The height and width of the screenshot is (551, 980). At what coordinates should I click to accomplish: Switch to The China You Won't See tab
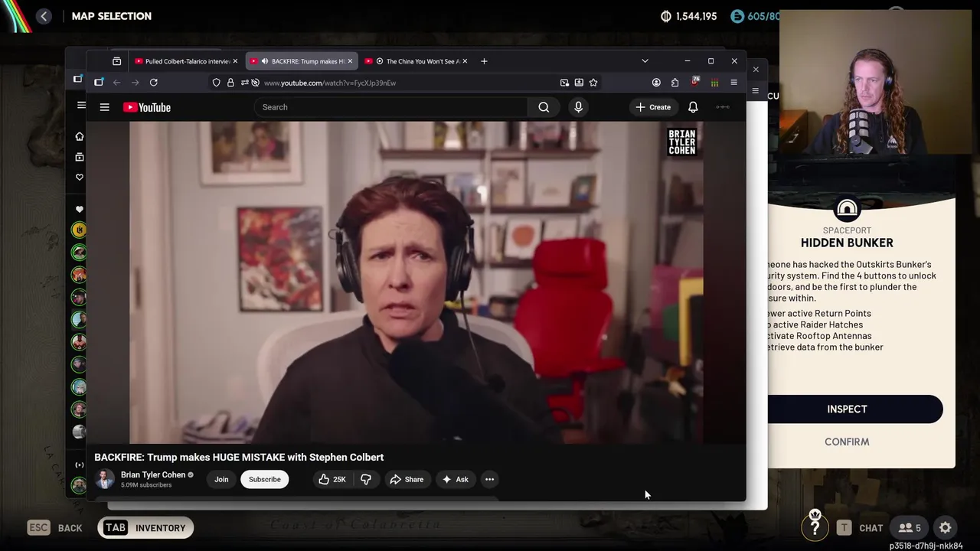[x=417, y=61]
